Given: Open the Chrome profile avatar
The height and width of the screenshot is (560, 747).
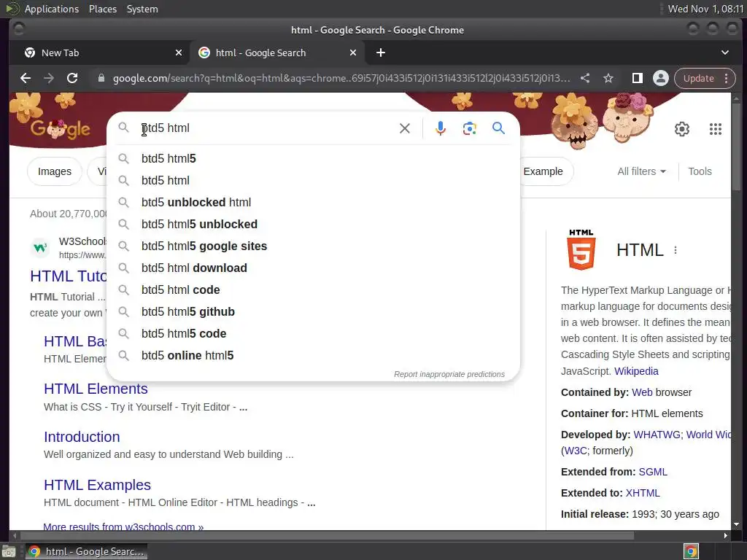Looking at the screenshot, I should (x=661, y=78).
